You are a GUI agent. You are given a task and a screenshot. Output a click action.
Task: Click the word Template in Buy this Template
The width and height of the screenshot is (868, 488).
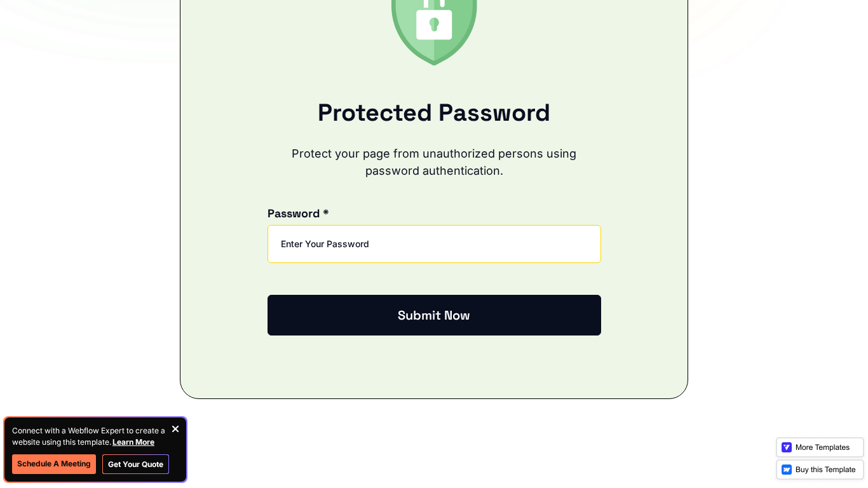pyautogui.click(x=839, y=470)
